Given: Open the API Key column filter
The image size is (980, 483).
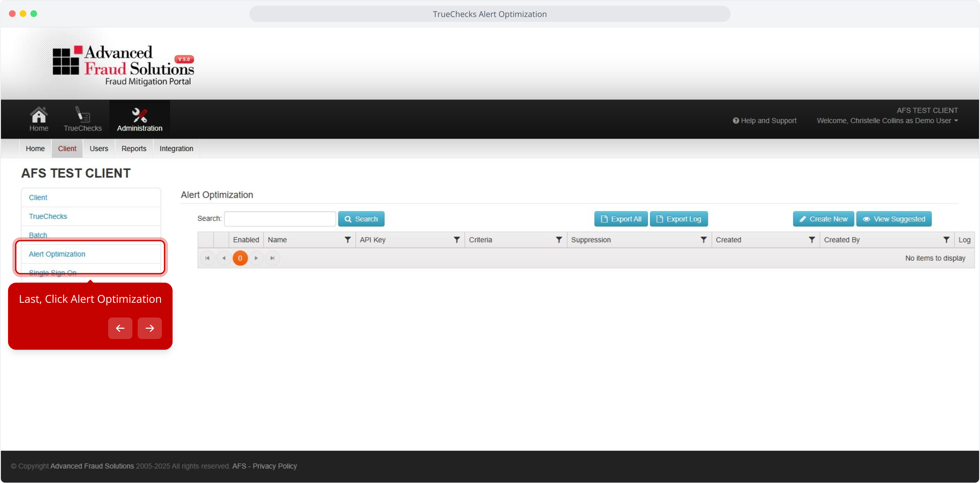Looking at the screenshot, I should pos(456,240).
